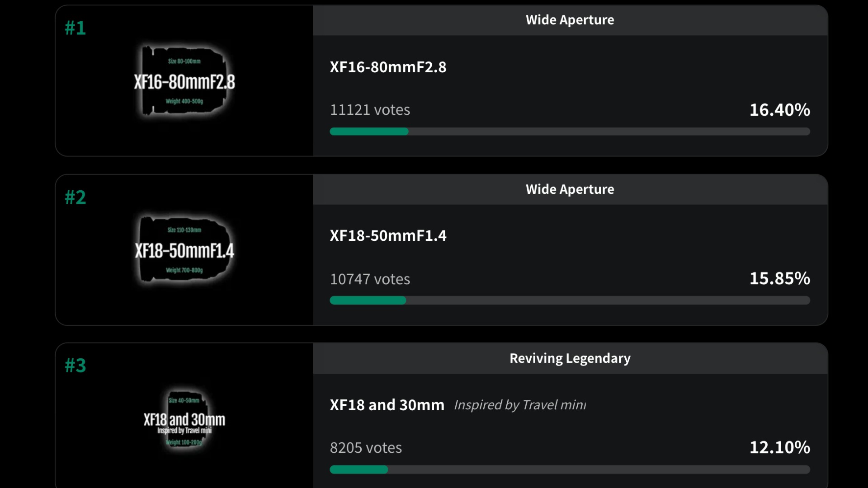Viewport: 868px width, 488px height.
Task: Select the first Wide Aperture header
Action: 570,20
